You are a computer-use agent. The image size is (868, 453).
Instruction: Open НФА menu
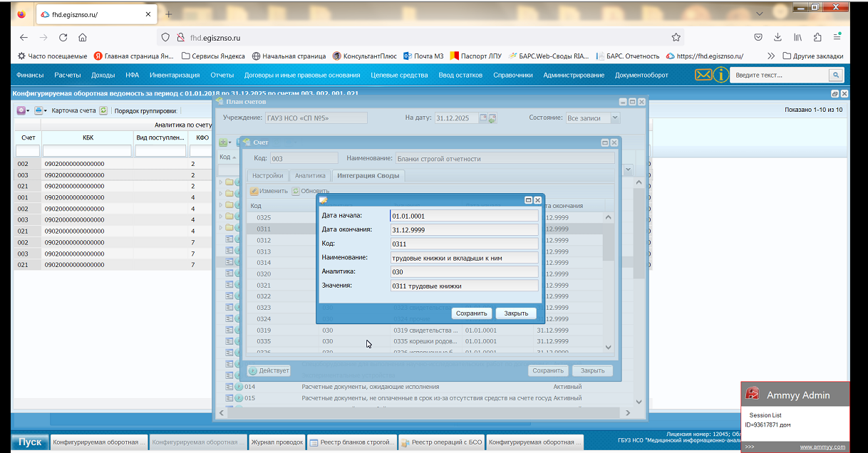tap(133, 75)
